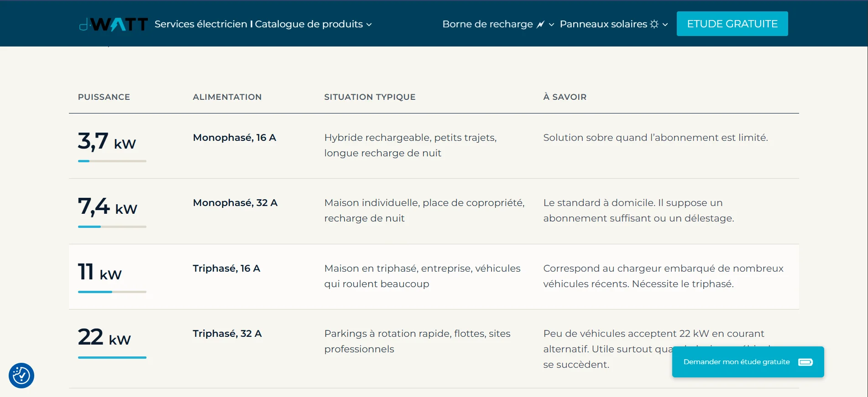Open the Catalogue de produits menu

(313, 24)
